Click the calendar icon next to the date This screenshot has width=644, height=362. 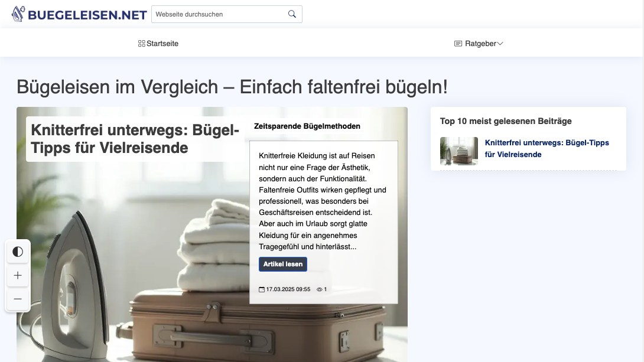261,289
